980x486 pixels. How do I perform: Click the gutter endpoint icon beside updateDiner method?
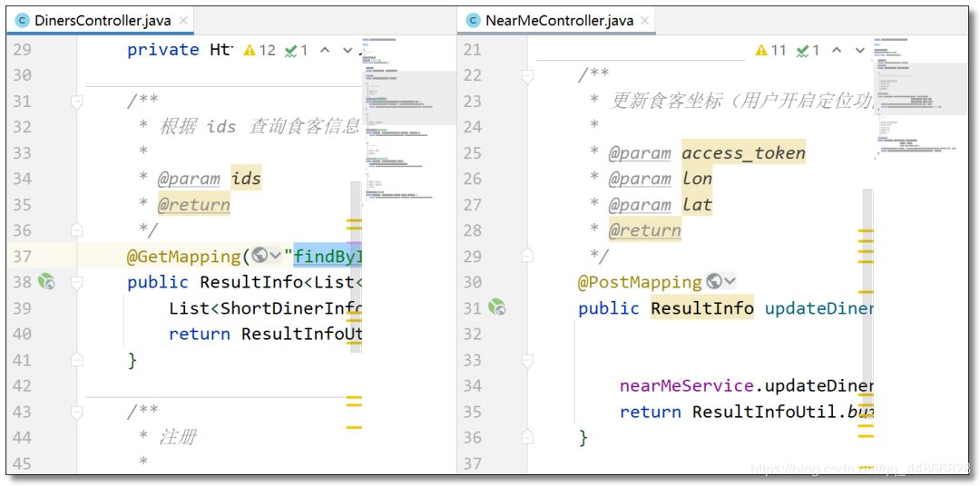point(496,308)
